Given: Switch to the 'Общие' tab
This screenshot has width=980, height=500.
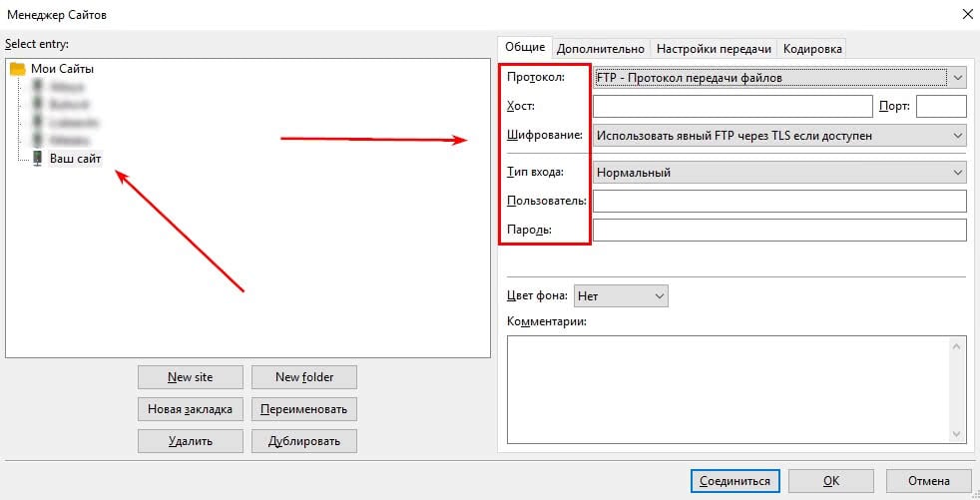Looking at the screenshot, I should click(525, 47).
